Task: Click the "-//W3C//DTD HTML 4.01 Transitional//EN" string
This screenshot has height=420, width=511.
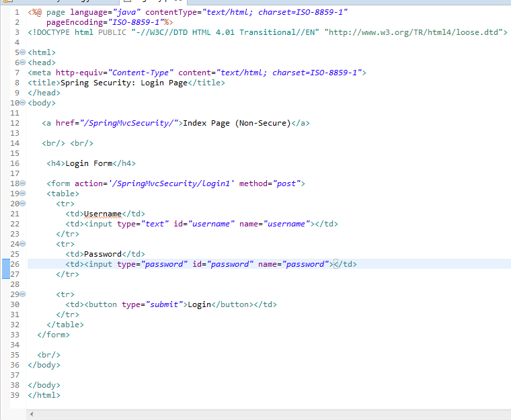Action: point(225,32)
